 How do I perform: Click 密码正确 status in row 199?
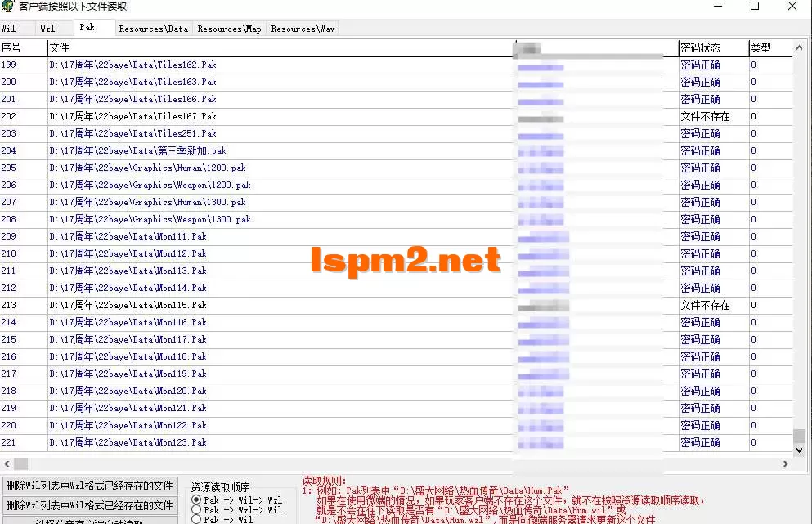[700, 65]
